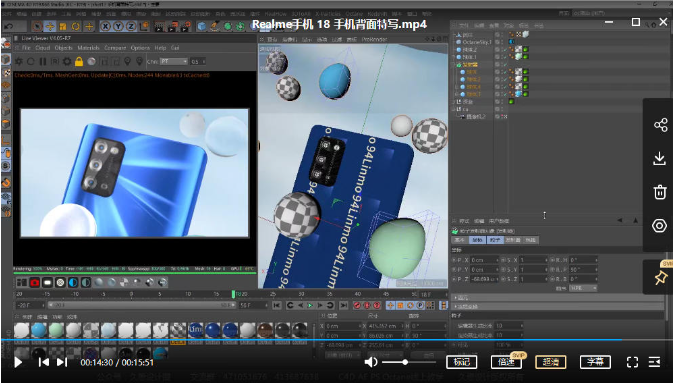Image resolution: width=673 pixels, height=383 pixels.
Task: Click the focus picker pin icon
Action: (x=127, y=61)
